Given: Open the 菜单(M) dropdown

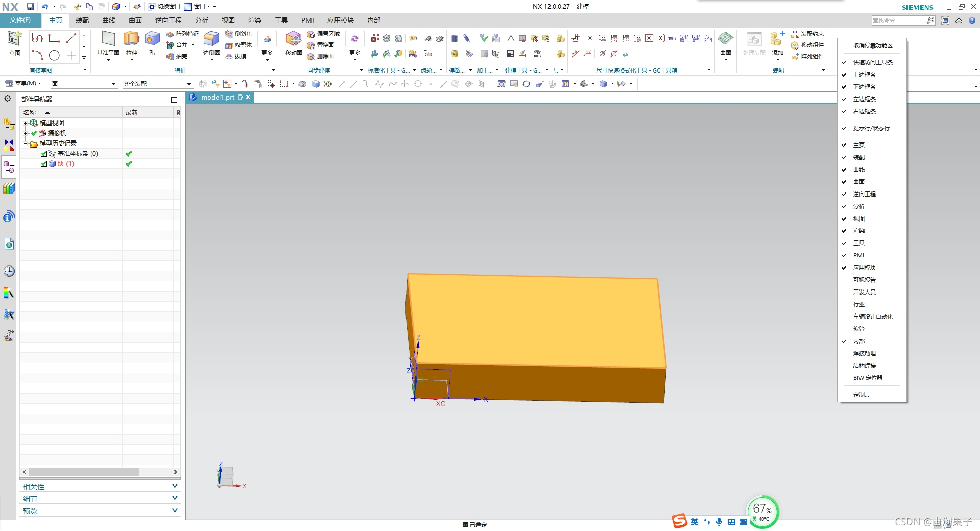Looking at the screenshot, I should [x=23, y=83].
